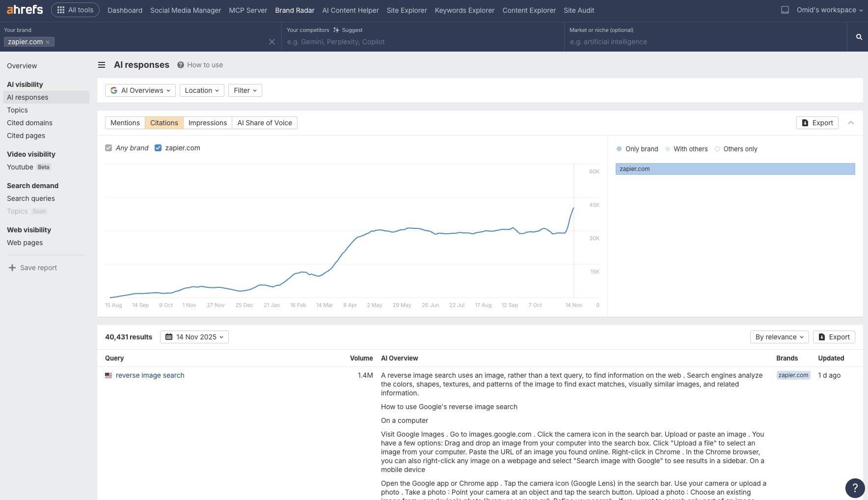
Task: Switch to the Mentions tab
Action: (x=125, y=123)
